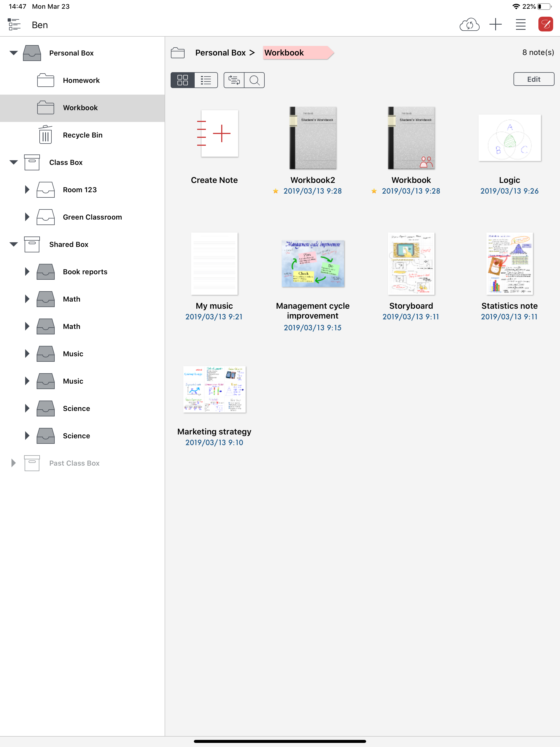
Task: Open the Management cycle improvement note
Action: pyautogui.click(x=313, y=264)
